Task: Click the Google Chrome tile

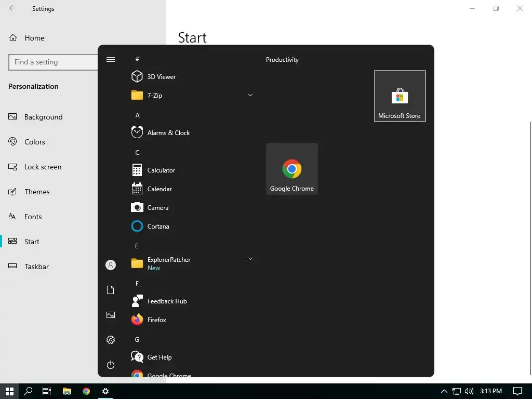Action: click(292, 169)
